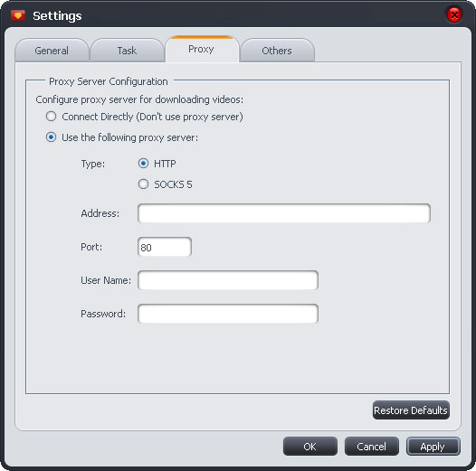Screen dimensions: 476x471
Task: Click Restore Defaults button
Action: click(x=411, y=410)
